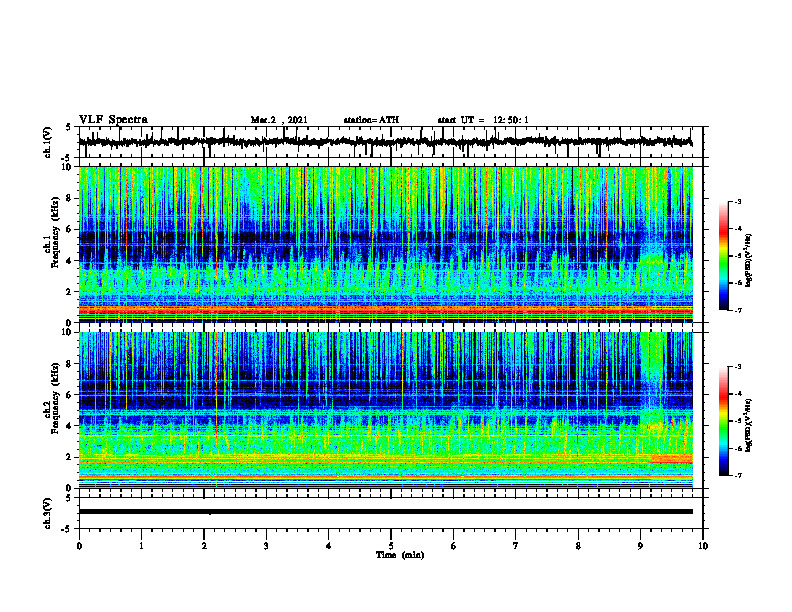Click the time axis tick label "1"
Image resolution: width=792 pixels, height=612 pixels.
(141, 546)
